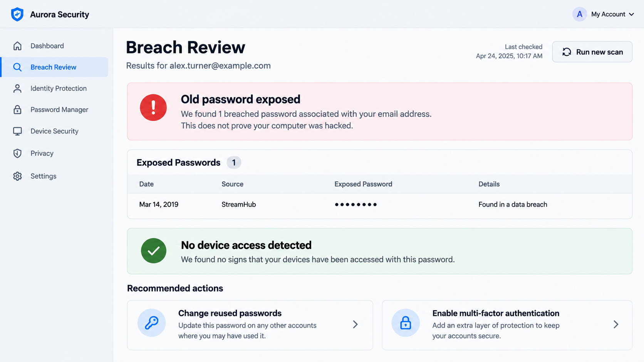Image resolution: width=644 pixels, height=362 pixels.
Task: Click the 'Old password exposed' heading
Action: (x=241, y=99)
